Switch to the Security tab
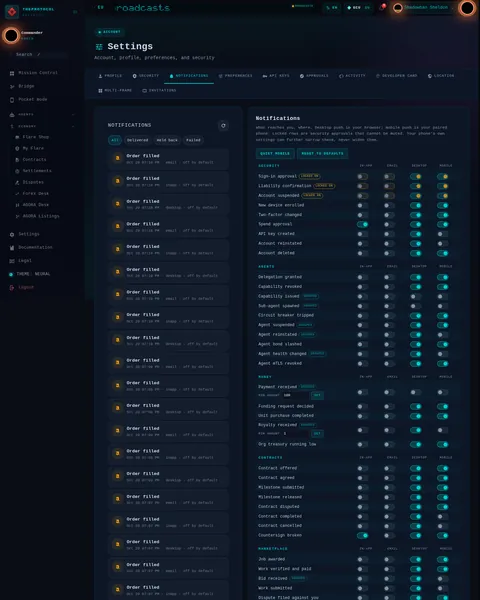Image resolution: width=480 pixels, height=600 pixels. [145, 76]
